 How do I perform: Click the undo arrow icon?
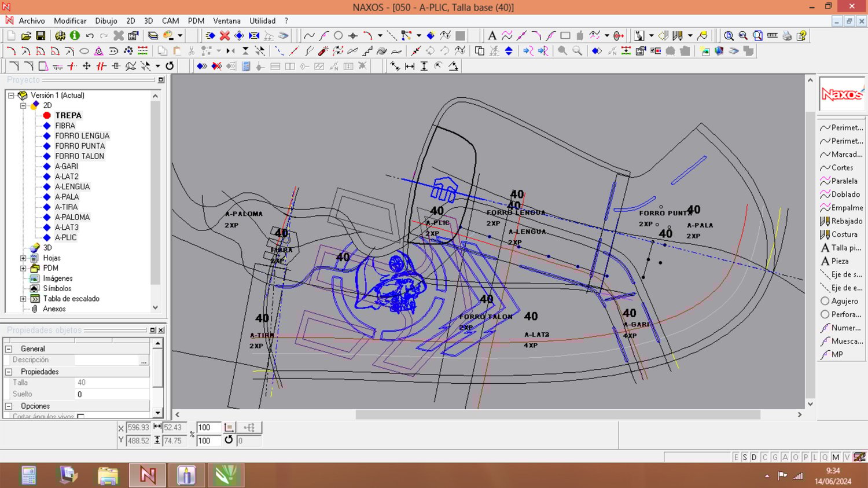(90, 36)
